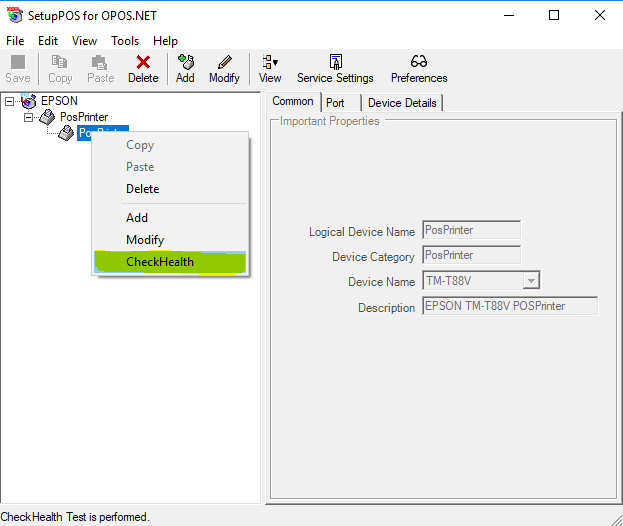This screenshot has height=526, width=623.
Task: Choose Paste in the context menu
Action: click(170, 167)
